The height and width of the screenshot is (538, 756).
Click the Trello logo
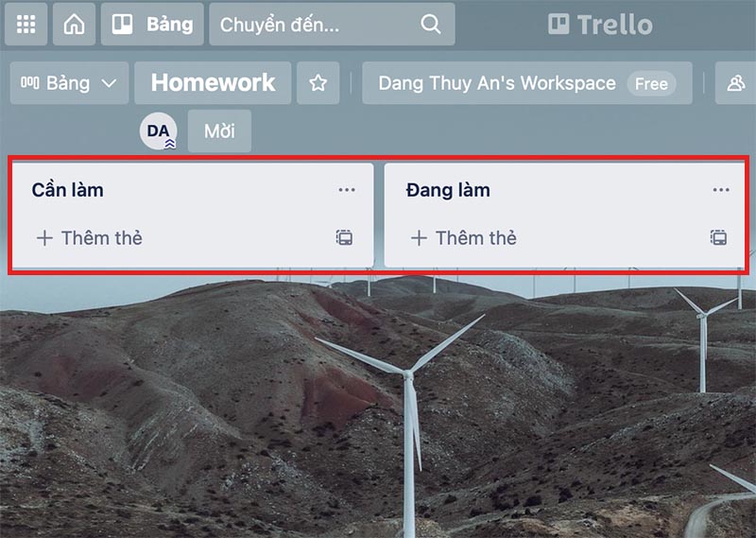[x=600, y=25]
